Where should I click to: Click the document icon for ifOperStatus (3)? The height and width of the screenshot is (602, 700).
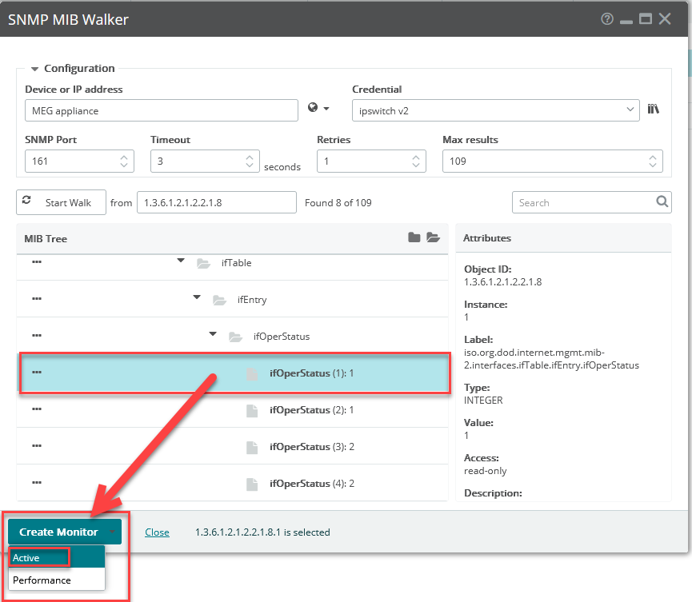(x=253, y=446)
